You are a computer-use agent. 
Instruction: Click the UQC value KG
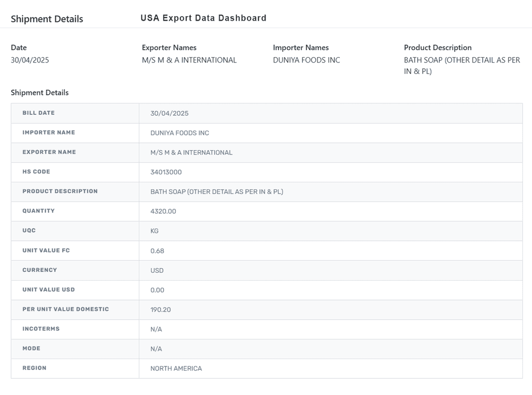click(155, 231)
